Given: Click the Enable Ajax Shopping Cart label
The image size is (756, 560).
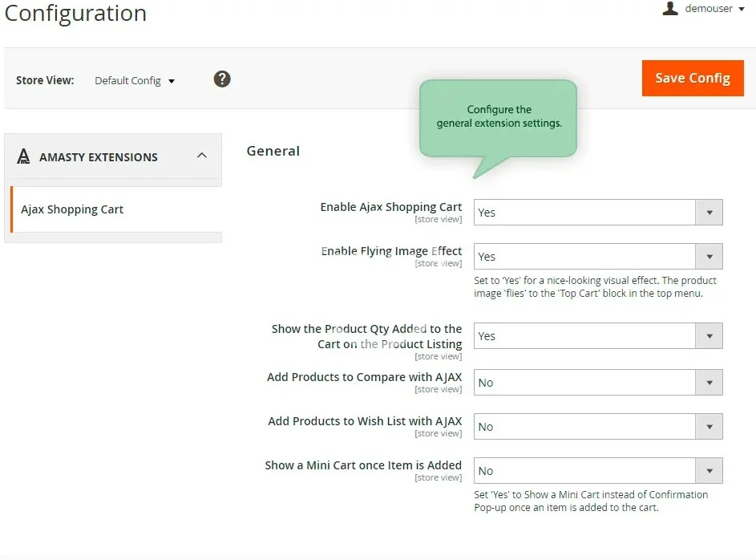Looking at the screenshot, I should pos(390,207).
